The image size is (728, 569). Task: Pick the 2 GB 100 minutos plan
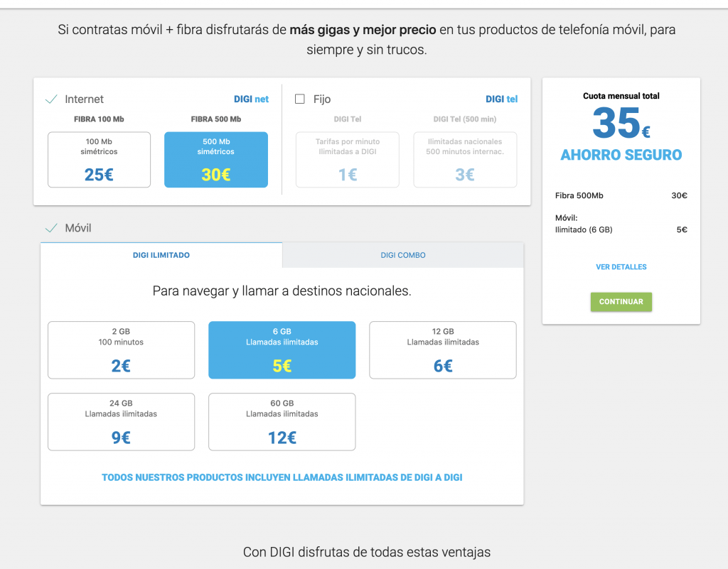point(121,350)
